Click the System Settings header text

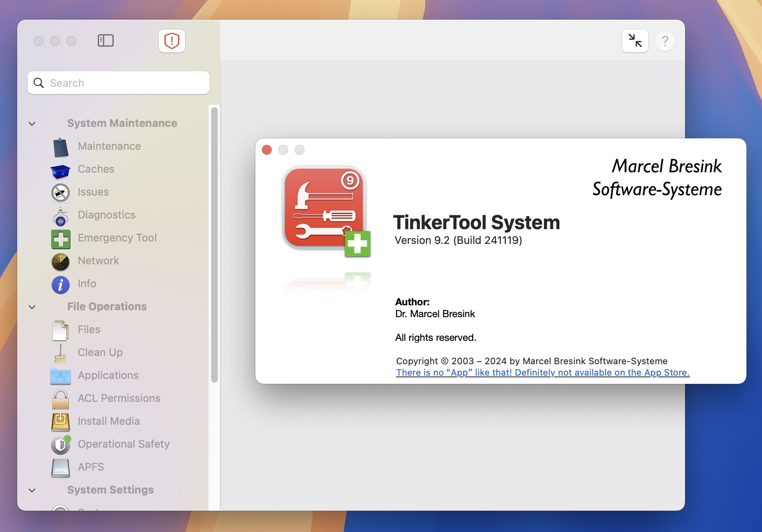click(x=110, y=490)
